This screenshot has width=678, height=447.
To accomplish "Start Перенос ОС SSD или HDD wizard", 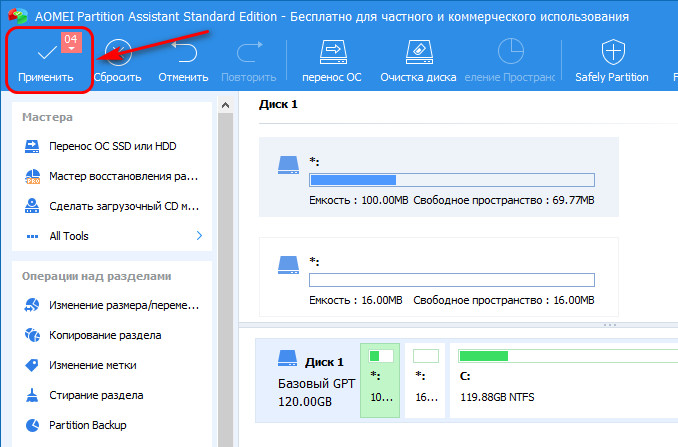I will click(x=112, y=146).
